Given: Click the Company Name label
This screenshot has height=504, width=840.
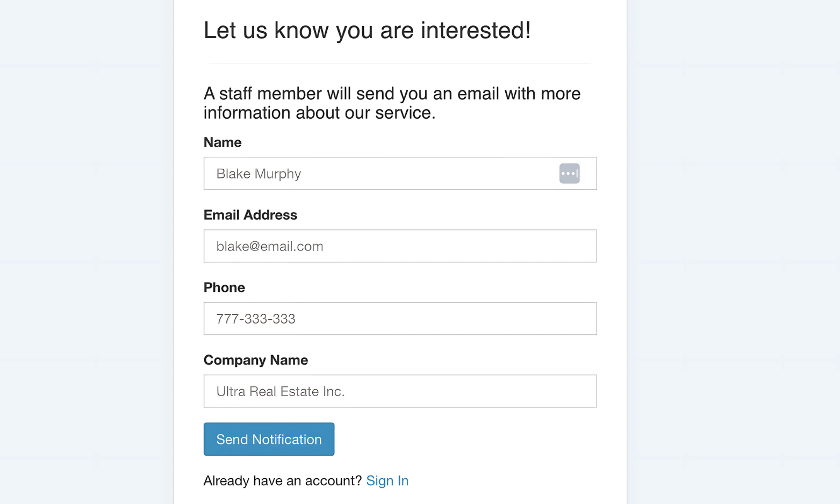Looking at the screenshot, I should 256,360.
